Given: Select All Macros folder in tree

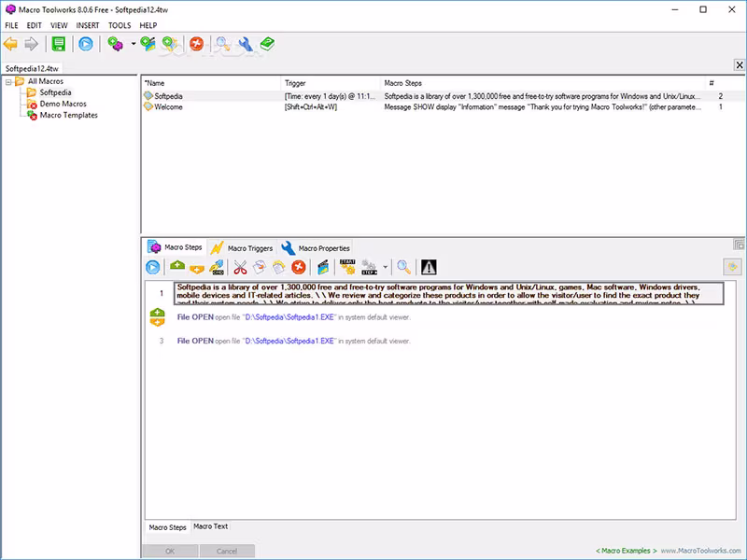Looking at the screenshot, I should coord(45,81).
